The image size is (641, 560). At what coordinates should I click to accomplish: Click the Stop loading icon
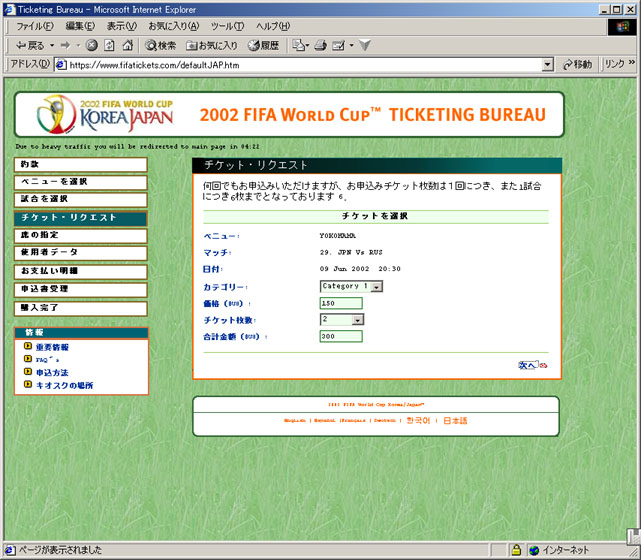pos(92,45)
